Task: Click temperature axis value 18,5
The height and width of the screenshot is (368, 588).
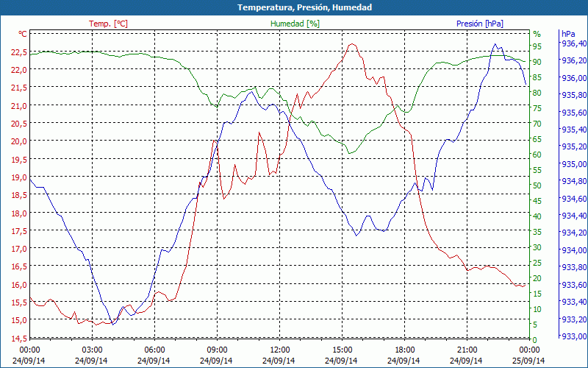Action: [19, 195]
